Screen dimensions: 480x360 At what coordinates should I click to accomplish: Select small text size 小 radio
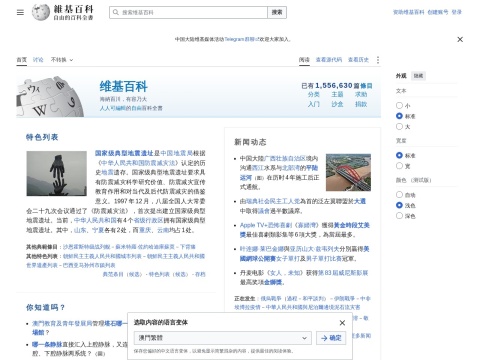click(x=399, y=105)
